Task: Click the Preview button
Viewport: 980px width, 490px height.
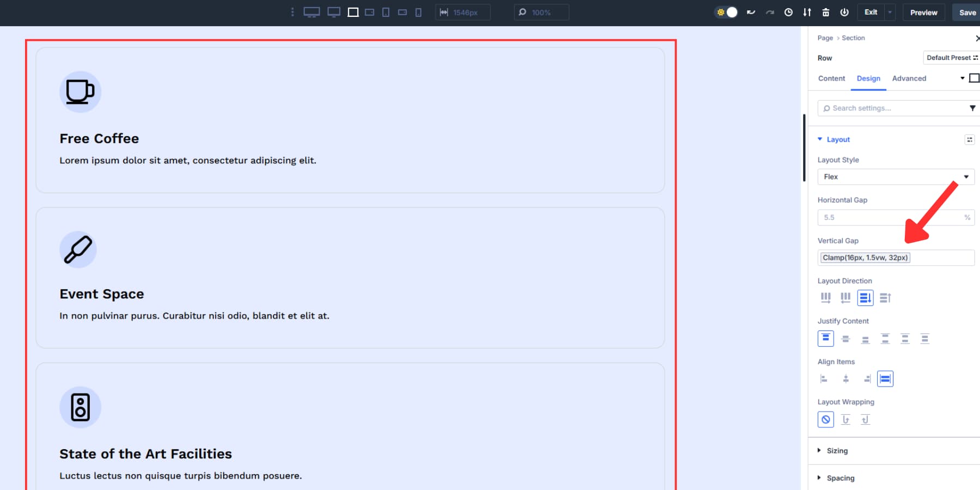Action: [x=923, y=12]
